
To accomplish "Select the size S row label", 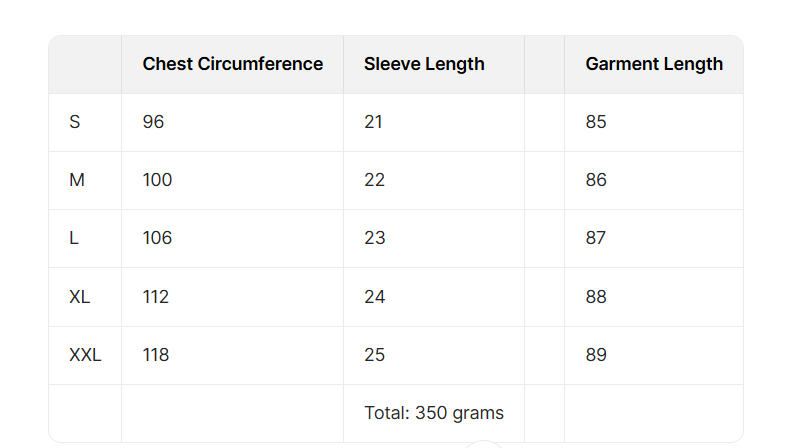I will 75,122.
